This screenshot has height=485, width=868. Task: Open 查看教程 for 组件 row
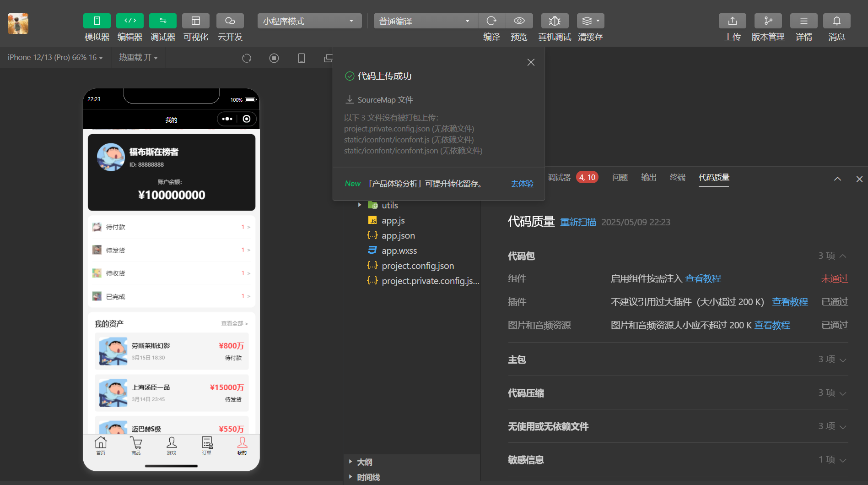click(x=703, y=278)
